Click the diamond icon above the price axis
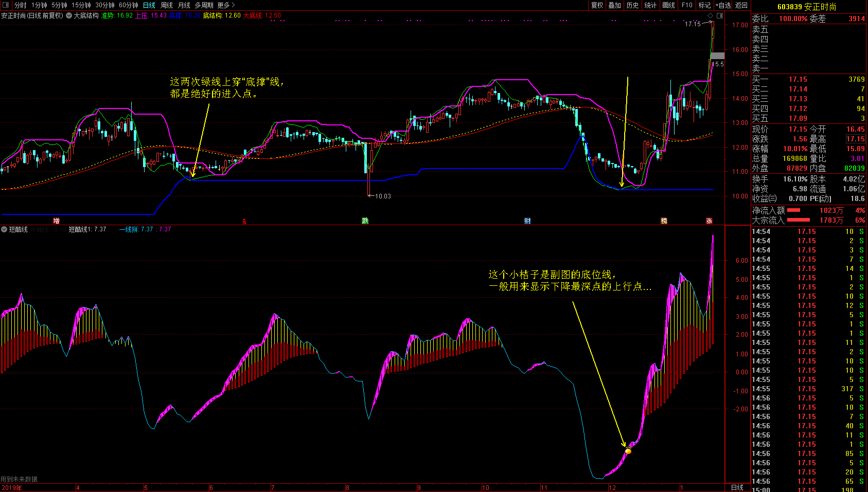The height and width of the screenshot is (492, 868). 710,16
